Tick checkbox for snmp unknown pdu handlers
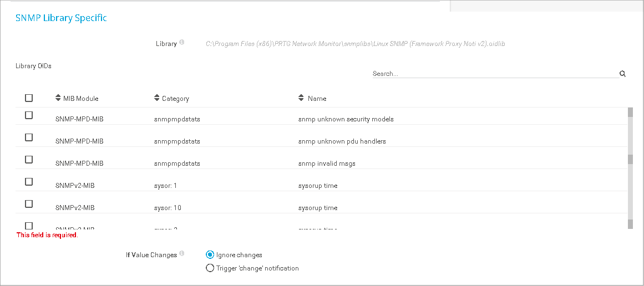 pos(29,137)
